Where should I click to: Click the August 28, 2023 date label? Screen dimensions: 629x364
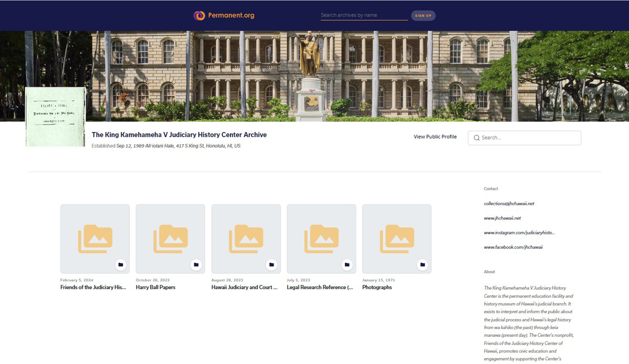[227, 280]
